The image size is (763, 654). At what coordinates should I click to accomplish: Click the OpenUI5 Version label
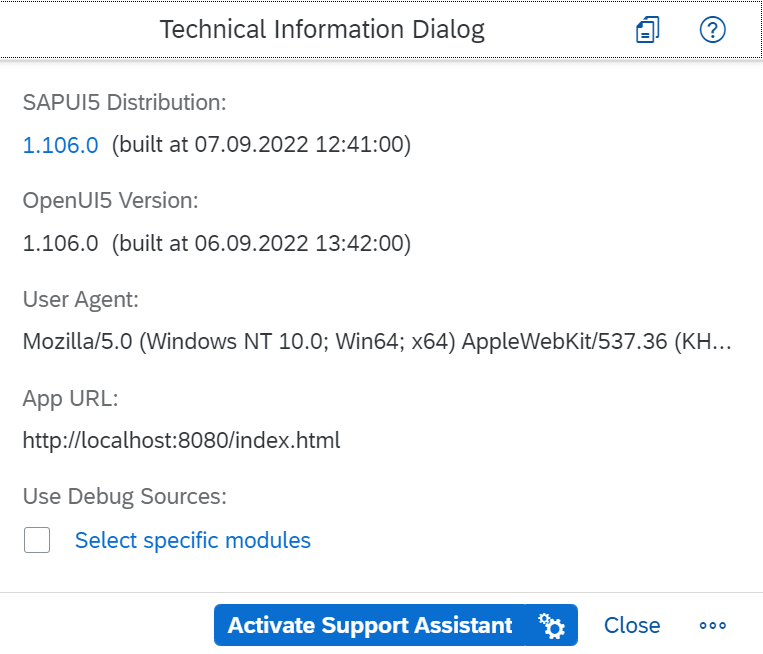(x=110, y=200)
